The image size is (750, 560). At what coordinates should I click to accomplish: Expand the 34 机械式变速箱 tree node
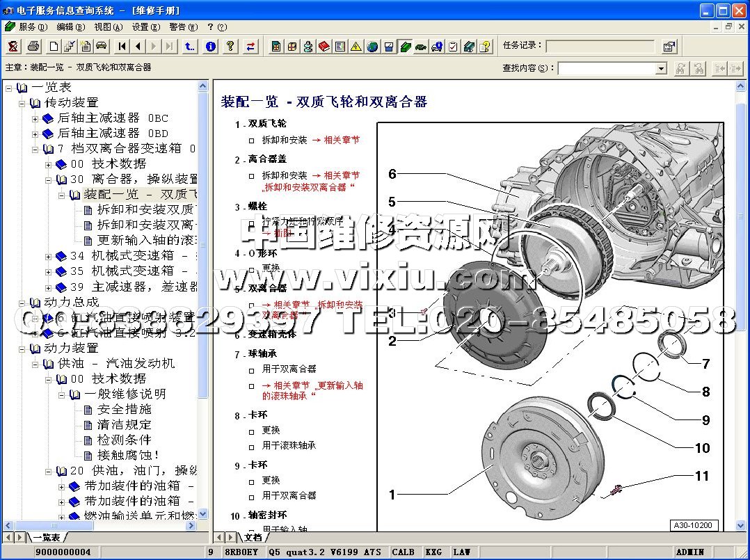point(49,256)
